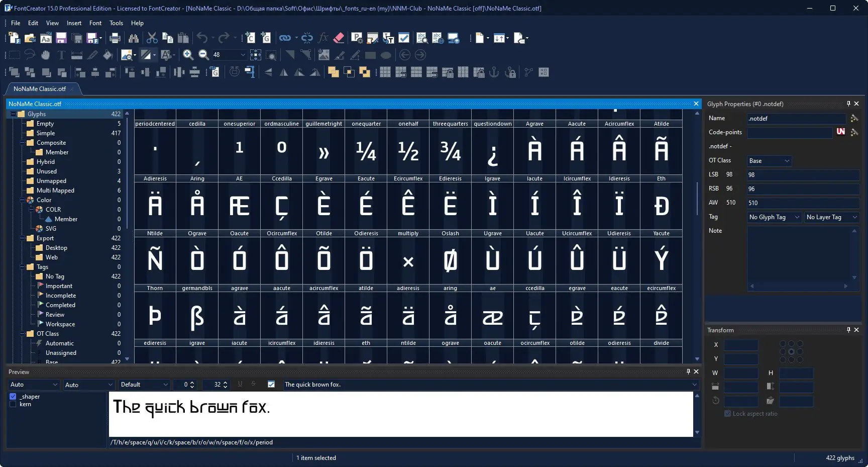Image resolution: width=868 pixels, height=467 pixels.
Task: Click the yellow union contours icon
Action: pyautogui.click(x=333, y=72)
